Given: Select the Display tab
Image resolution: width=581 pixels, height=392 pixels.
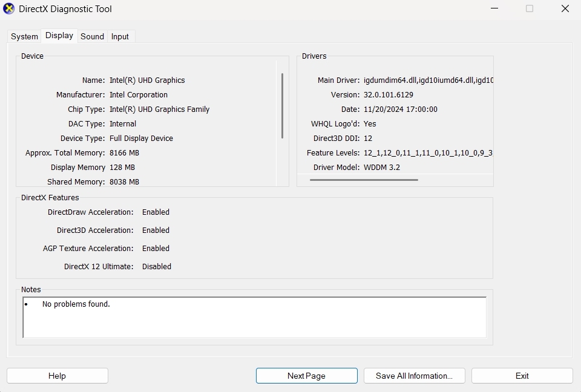Looking at the screenshot, I should pos(59,35).
